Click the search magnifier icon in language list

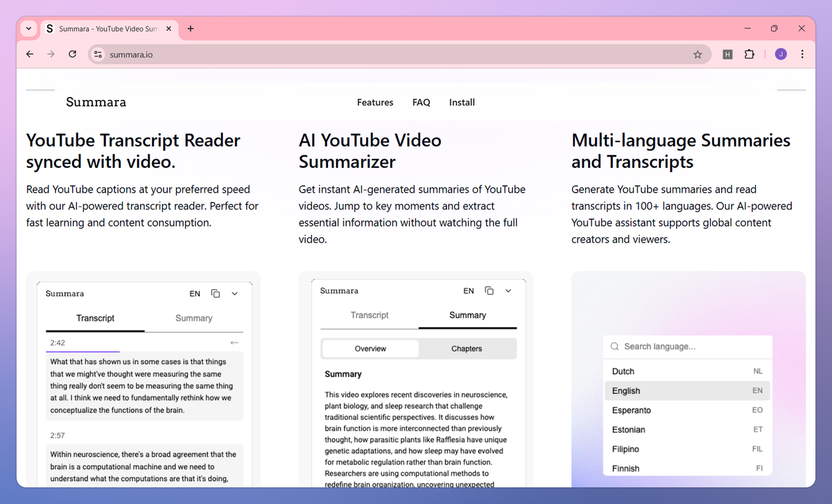coord(614,347)
